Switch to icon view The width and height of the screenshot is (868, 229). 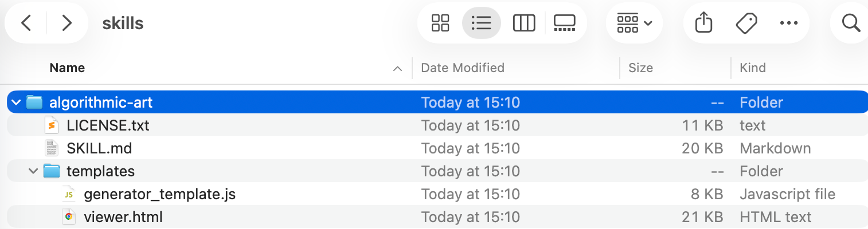440,23
